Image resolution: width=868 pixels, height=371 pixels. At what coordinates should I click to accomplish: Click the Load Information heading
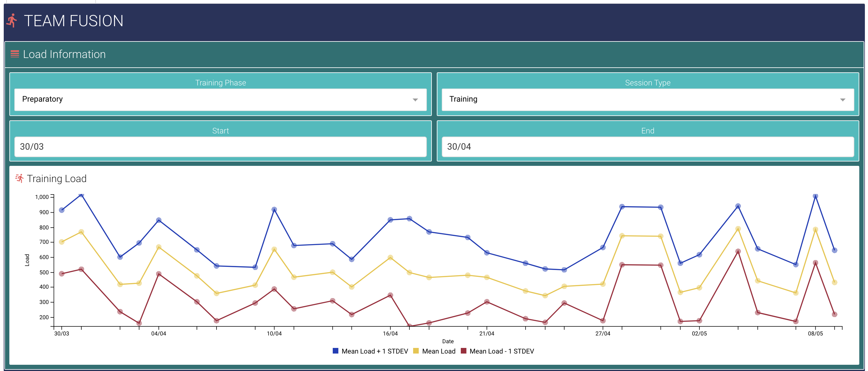click(64, 54)
